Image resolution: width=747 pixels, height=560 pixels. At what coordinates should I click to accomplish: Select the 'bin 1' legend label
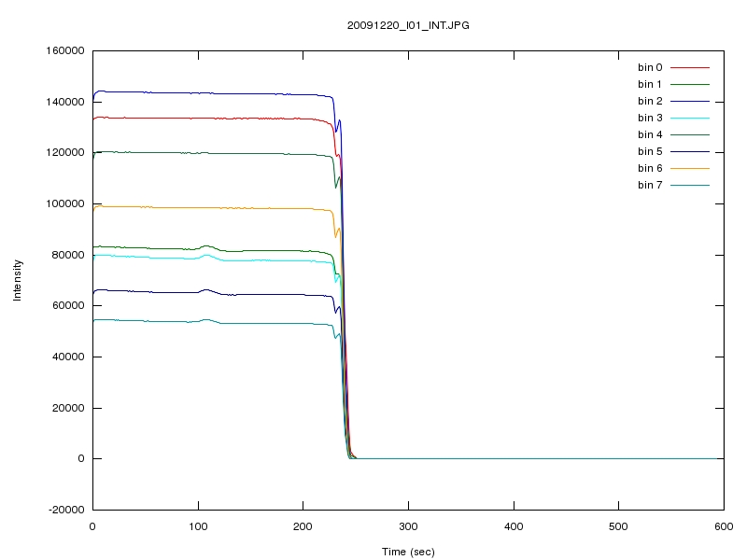click(x=650, y=84)
